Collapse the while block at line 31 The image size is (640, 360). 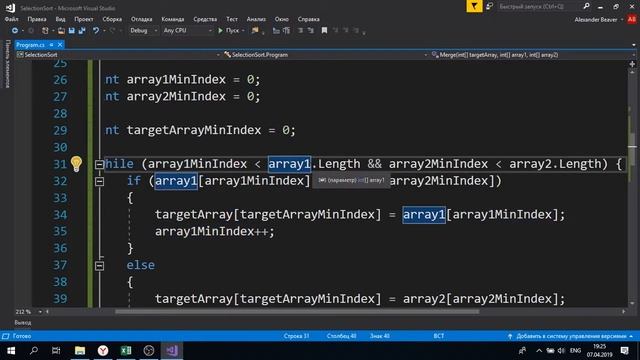[99, 164]
